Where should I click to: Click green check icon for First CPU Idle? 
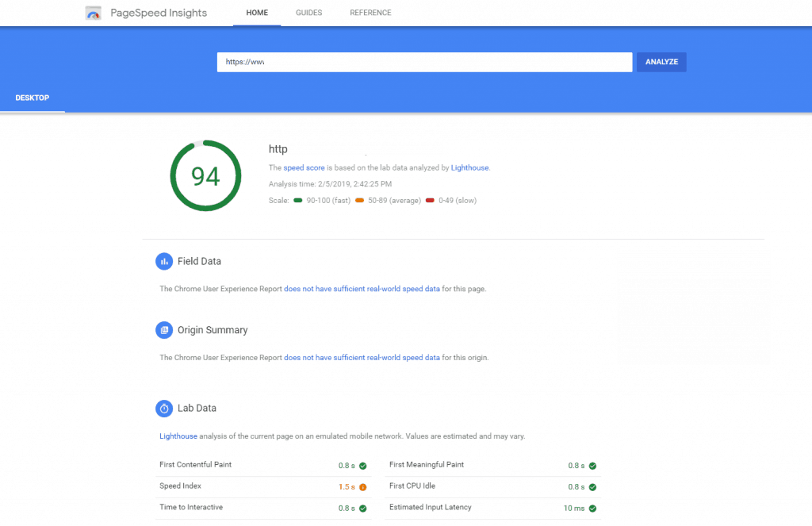[592, 487]
